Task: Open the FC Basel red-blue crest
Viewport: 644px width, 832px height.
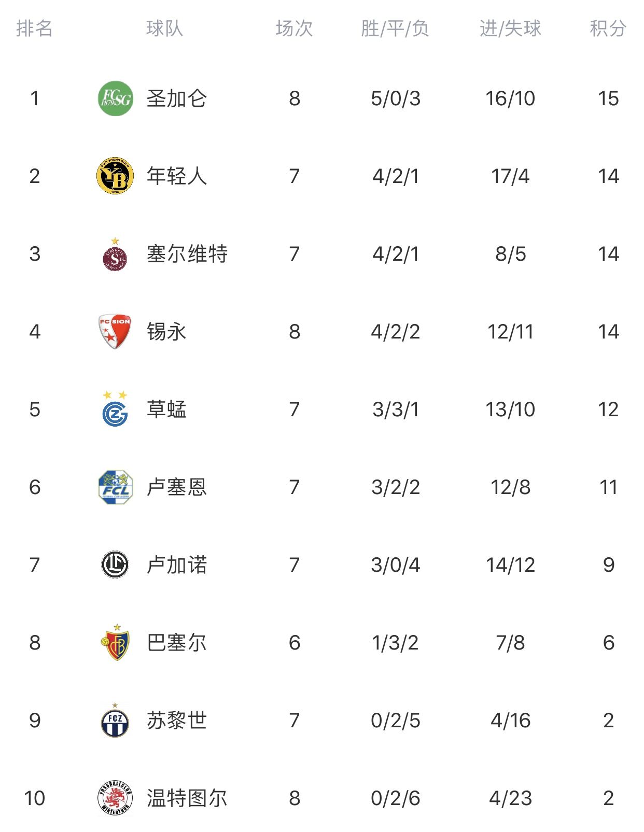Action: 115,642
